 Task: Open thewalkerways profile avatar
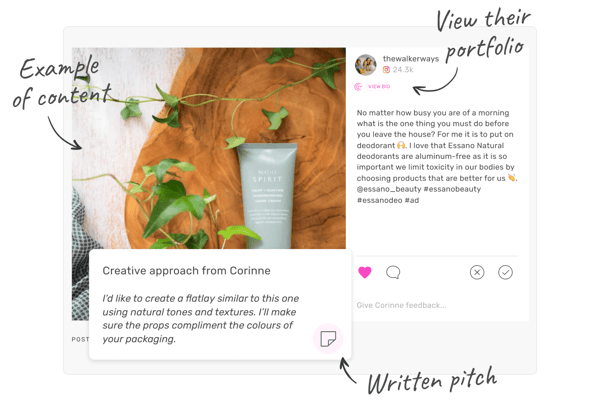tap(366, 64)
